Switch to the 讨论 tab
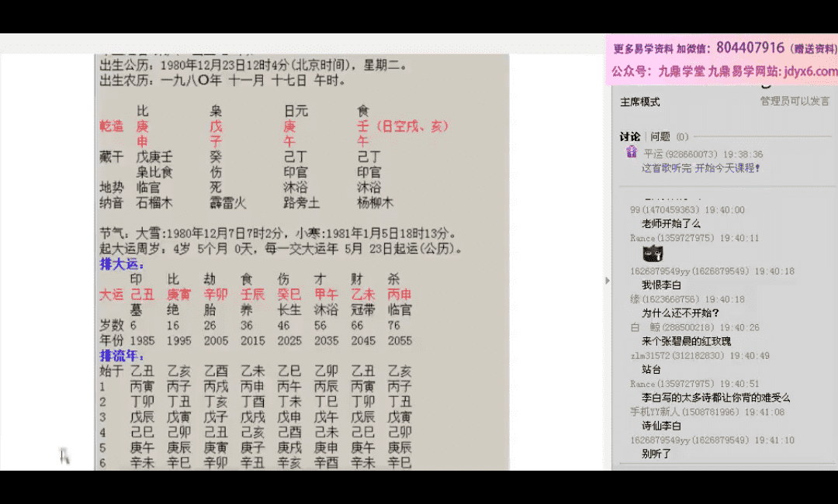Image resolution: width=838 pixels, height=504 pixels. 630,136
